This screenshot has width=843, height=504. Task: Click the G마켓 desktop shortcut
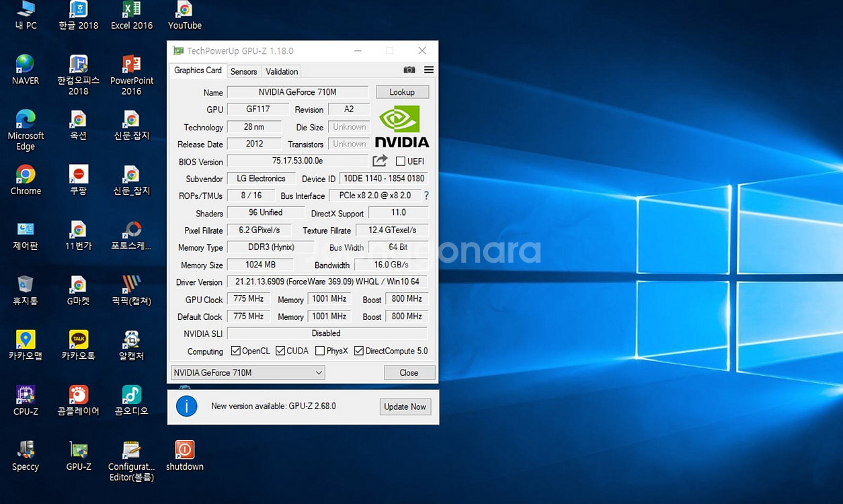(78, 290)
